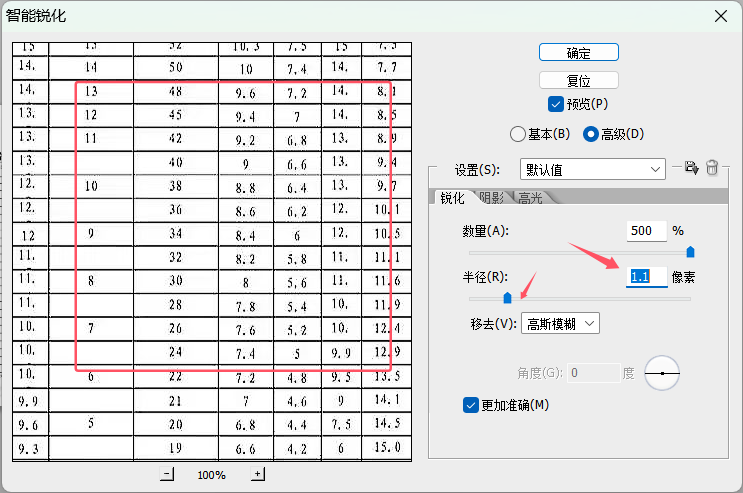Zoom out the preview with minus button
Image resolution: width=743 pixels, height=493 pixels.
click(x=167, y=474)
